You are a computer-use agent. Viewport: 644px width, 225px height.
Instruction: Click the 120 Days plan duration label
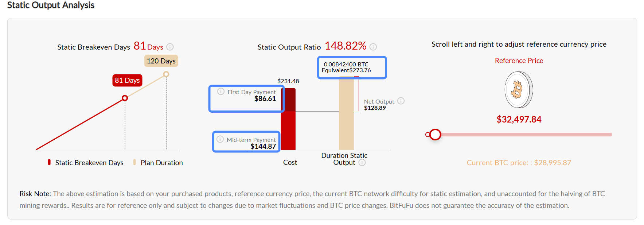click(x=161, y=61)
